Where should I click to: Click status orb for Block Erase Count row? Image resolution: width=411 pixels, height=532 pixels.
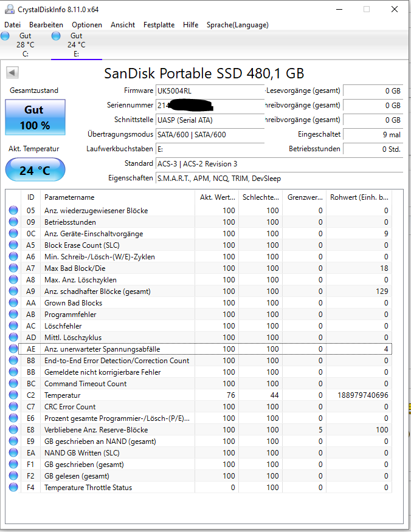13,245
